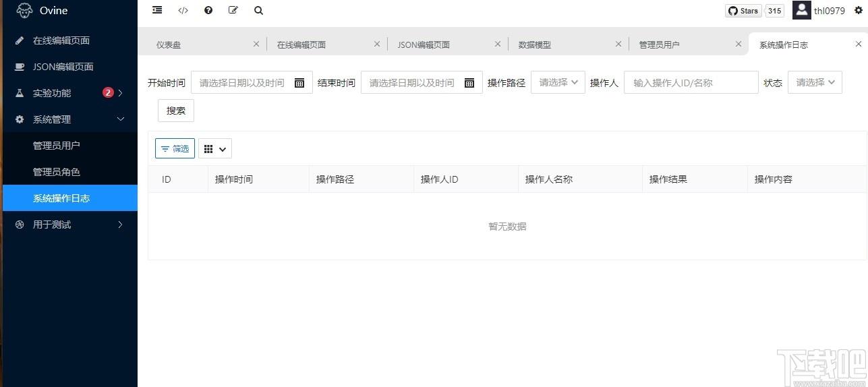Screen dimensions: 868x387
Task: Collapse the sidebar with the menu toggle icon
Action: coord(157,10)
